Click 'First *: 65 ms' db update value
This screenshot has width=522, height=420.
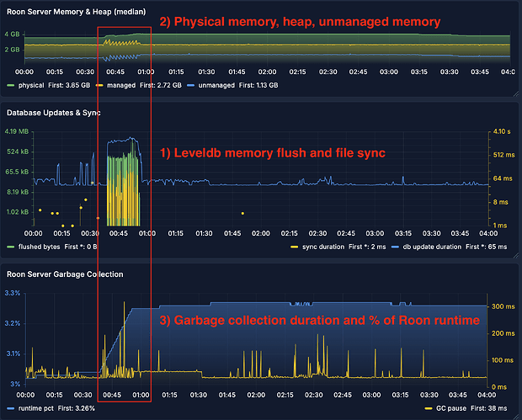[x=486, y=247]
